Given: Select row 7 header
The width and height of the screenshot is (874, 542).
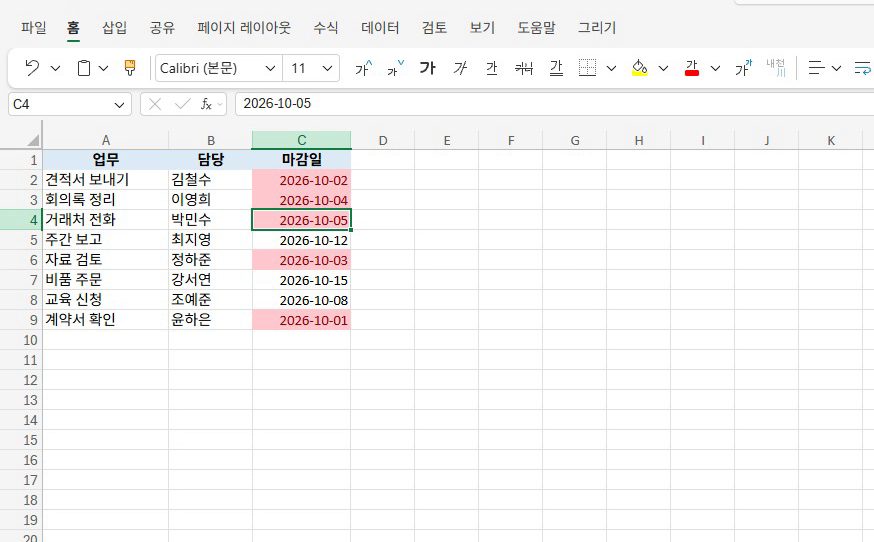Looking at the screenshot, I should coord(21,280).
